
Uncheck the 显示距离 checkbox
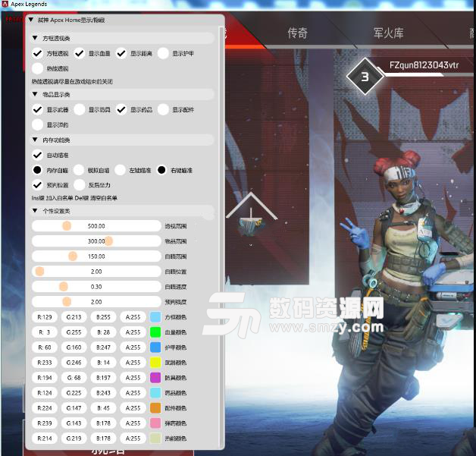pyautogui.click(x=121, y=53)
